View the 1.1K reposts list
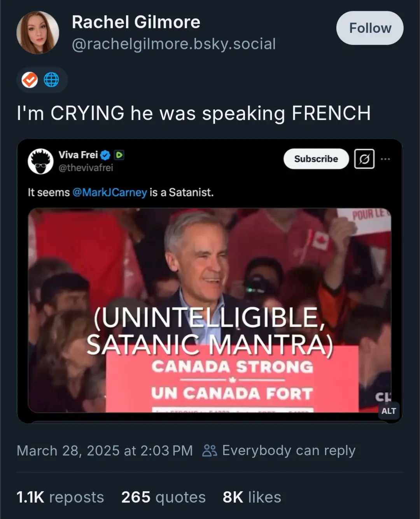This screenshot has height=519, width=420. pyautogui.click(x=60, y=497)
